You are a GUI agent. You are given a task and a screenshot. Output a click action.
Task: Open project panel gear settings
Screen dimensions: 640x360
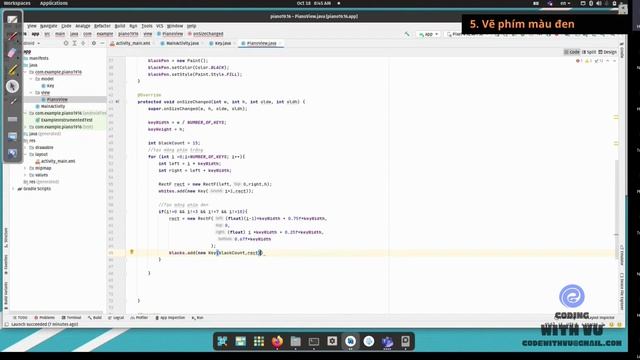(x=93, y=43)
